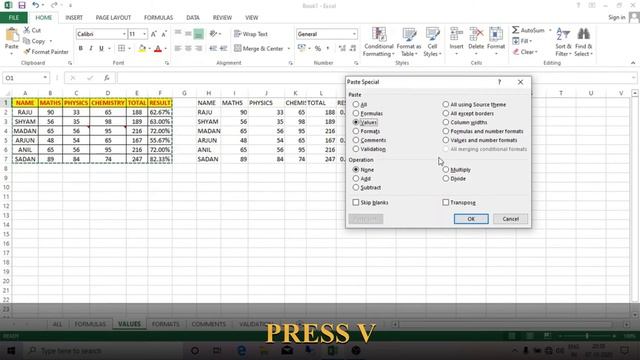The height and width of the screenshot is (360, 640).
Task: Switch to the FORMULAS ribbon tab
Action: click(158, 18)
